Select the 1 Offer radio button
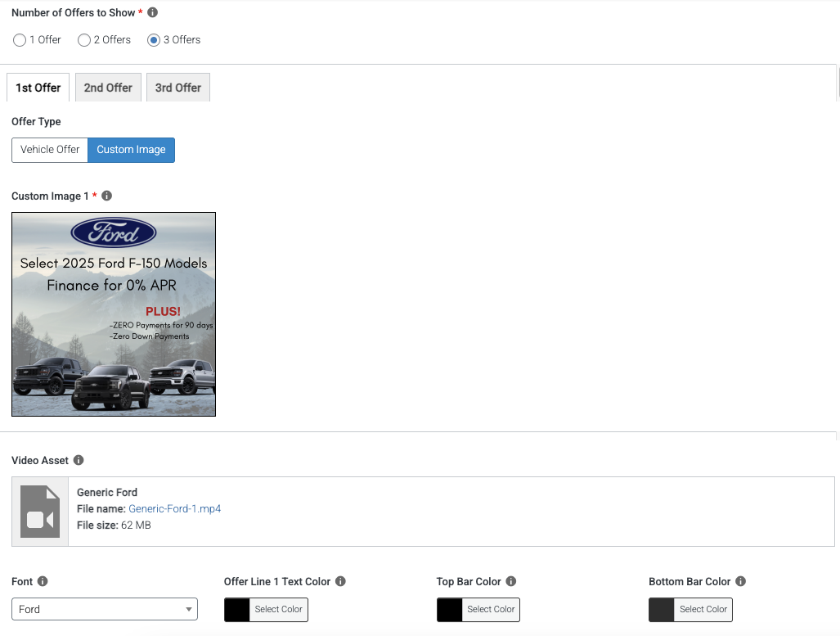 pos(20,40)
